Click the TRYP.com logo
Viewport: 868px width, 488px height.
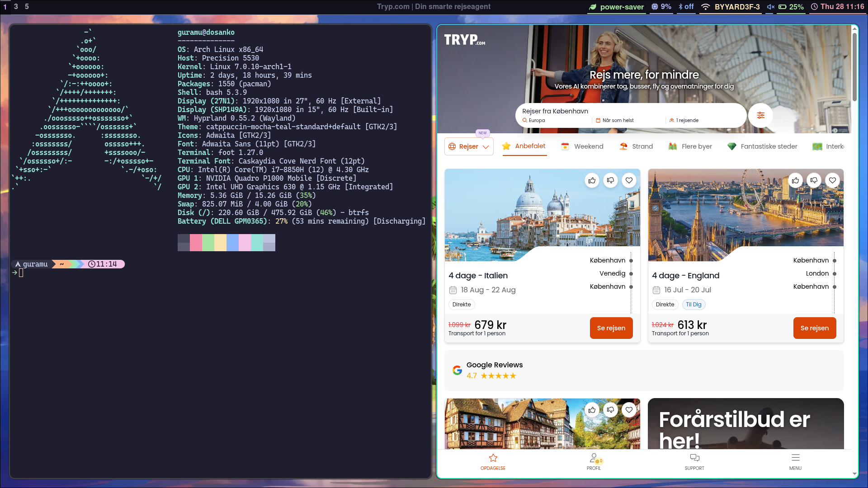464,40
